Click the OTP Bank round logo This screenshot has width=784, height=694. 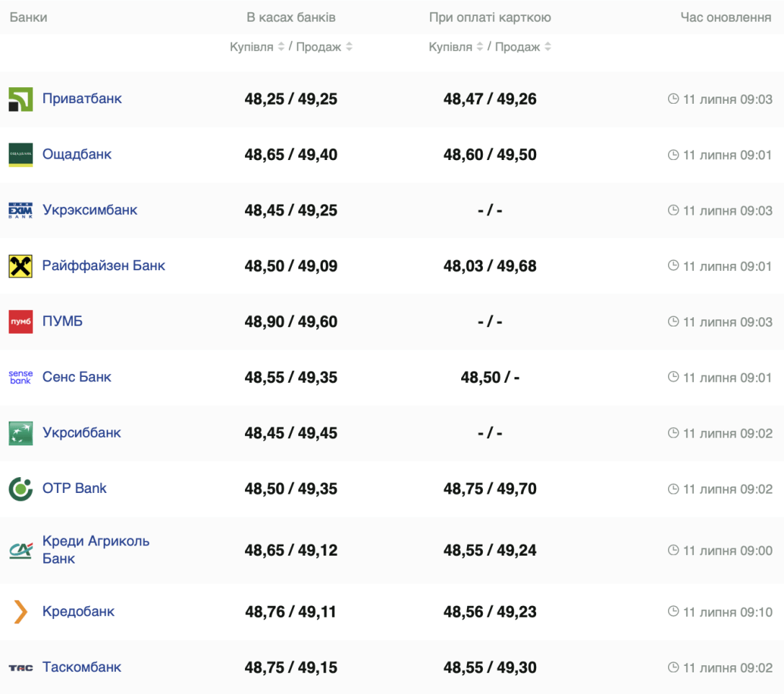tap(20, 489)
